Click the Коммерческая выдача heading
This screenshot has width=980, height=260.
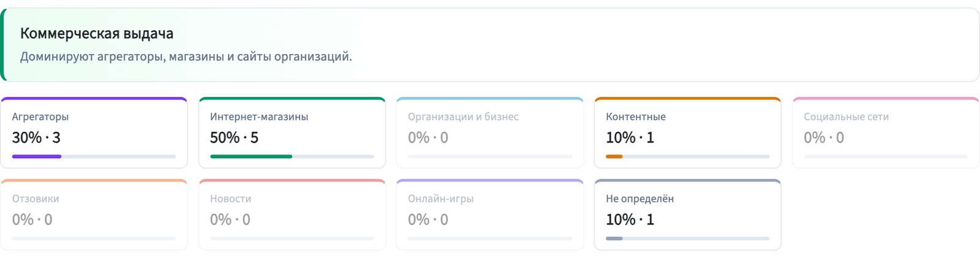coord(97,34)
